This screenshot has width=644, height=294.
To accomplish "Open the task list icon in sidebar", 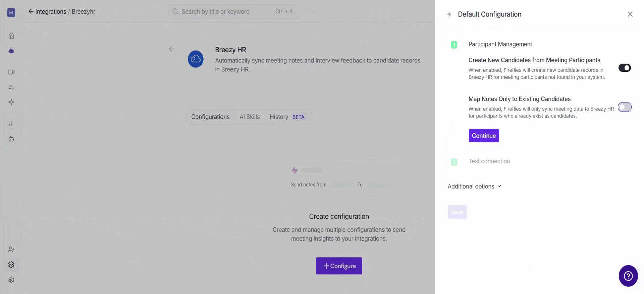I will (x=11, y=87).
